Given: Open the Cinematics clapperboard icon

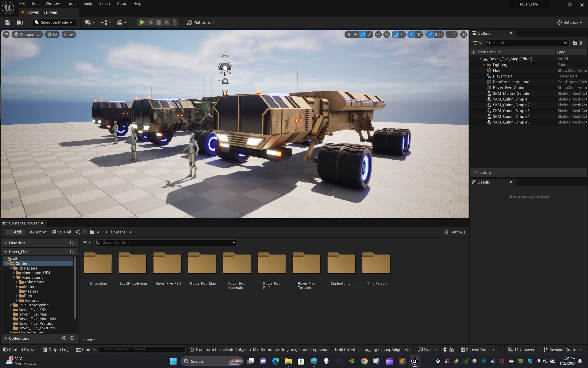Looking at the screenshot, I should (122, 22).
